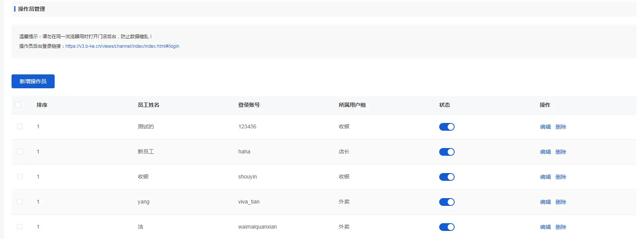The image size is (644, 239).
Task: Click the login account viva_tian
Action: [x=249, y=202]
